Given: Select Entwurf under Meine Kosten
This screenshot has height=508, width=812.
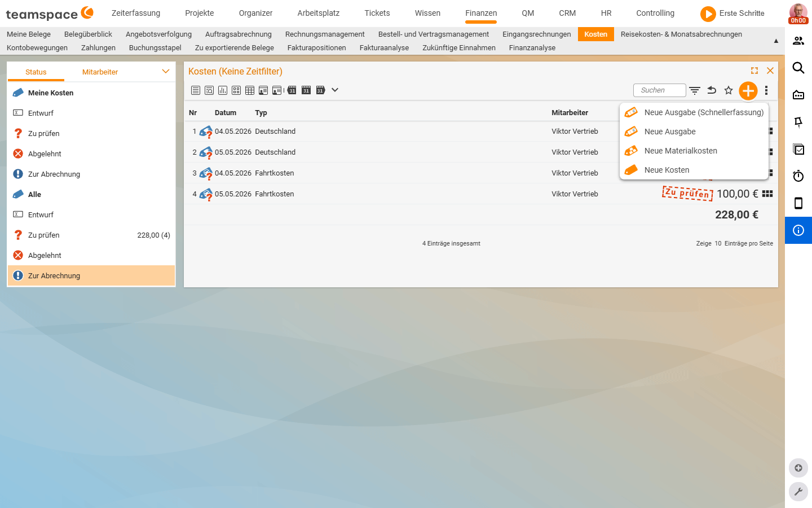Looking at the screenshot, I should click(91, 113).
